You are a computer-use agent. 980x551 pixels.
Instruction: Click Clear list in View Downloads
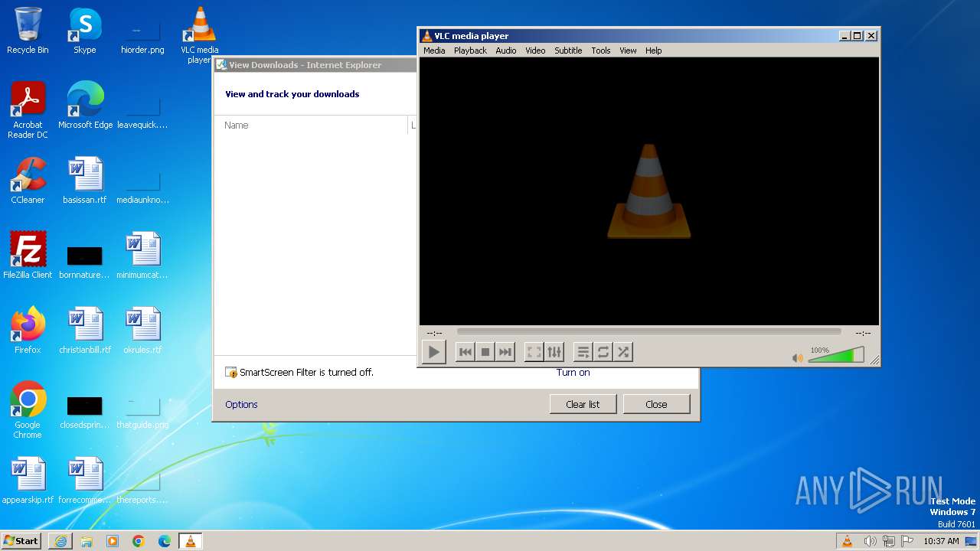point(583,404)
